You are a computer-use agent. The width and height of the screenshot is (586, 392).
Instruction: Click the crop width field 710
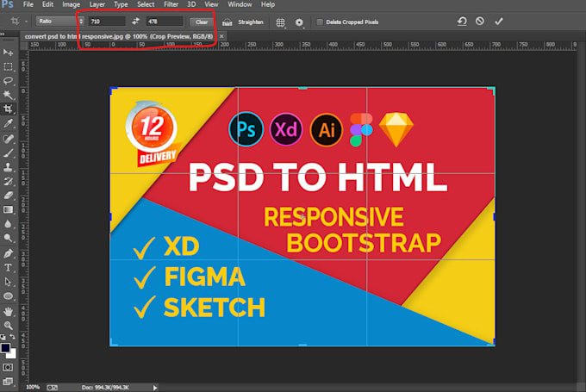click(x=107, y=22)
